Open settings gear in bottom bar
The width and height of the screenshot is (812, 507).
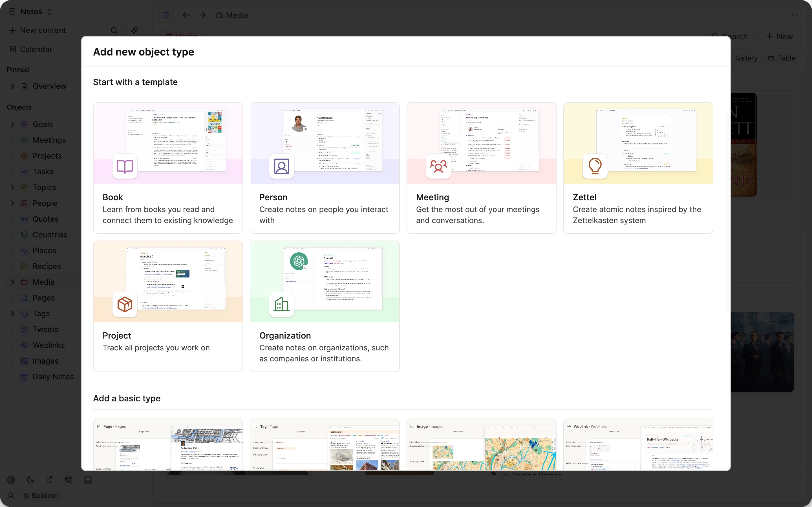pos(11,480)
